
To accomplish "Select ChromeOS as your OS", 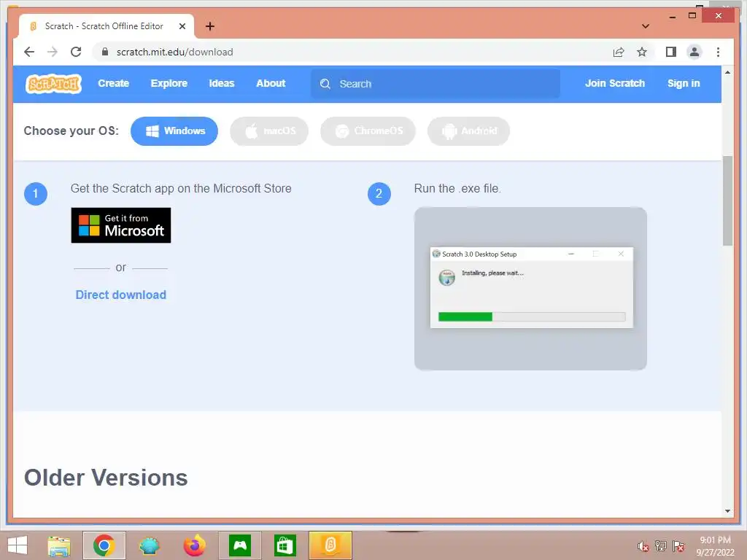I will (368, 131).
